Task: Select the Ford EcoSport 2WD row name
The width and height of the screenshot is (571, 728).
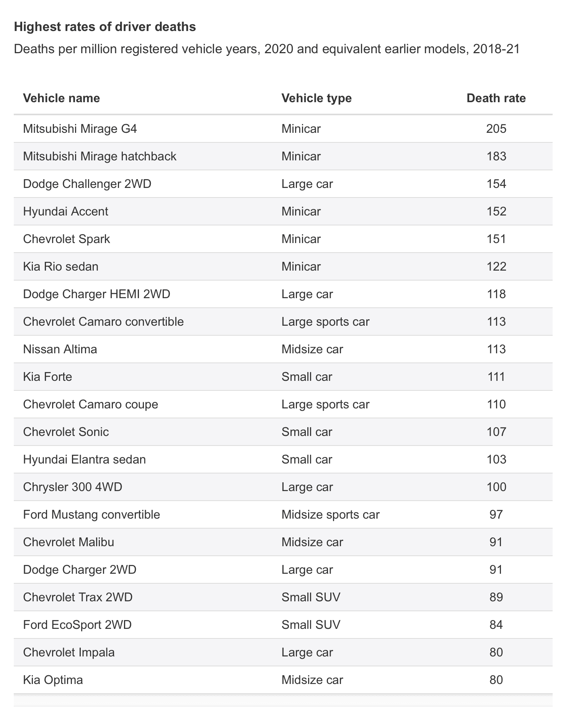Action: (77, 625)
